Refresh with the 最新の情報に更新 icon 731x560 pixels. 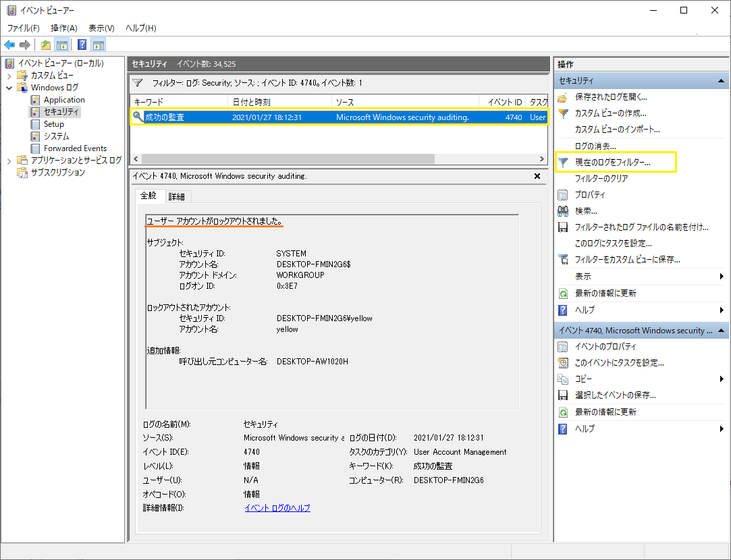point(562,293)
